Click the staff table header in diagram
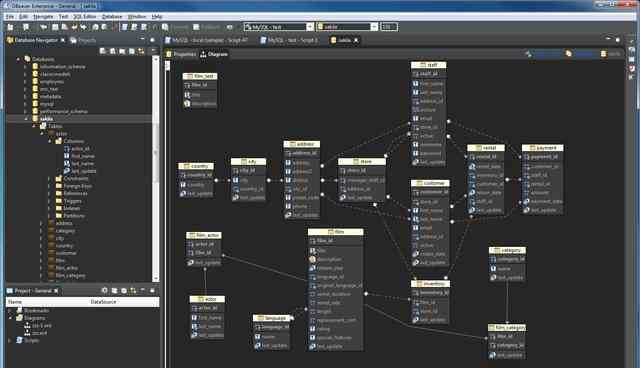This screenshot has height=368, width=640. pos(428,65)
